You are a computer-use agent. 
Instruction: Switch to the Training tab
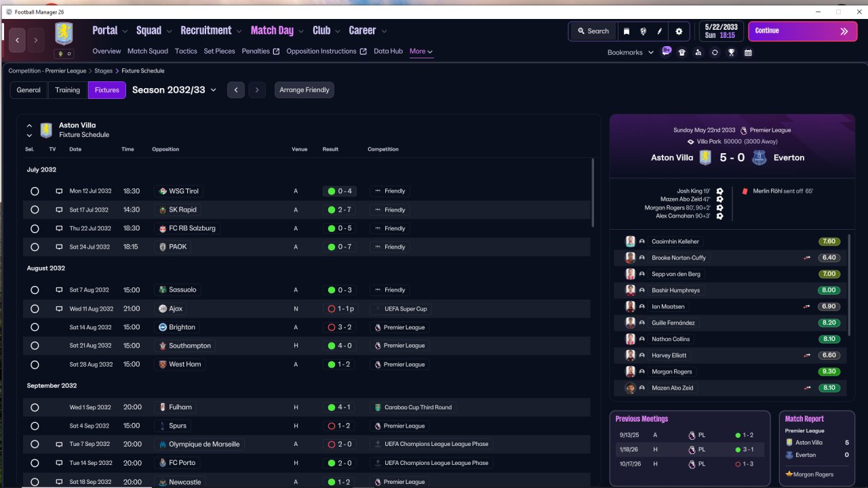(68, 90)
